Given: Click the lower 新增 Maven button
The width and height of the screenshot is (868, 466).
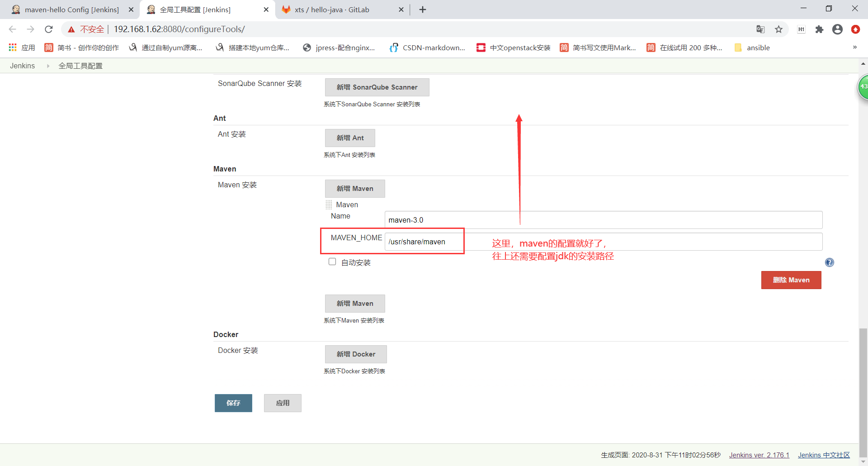Looking at the screenshot, I should click(355, 304).
